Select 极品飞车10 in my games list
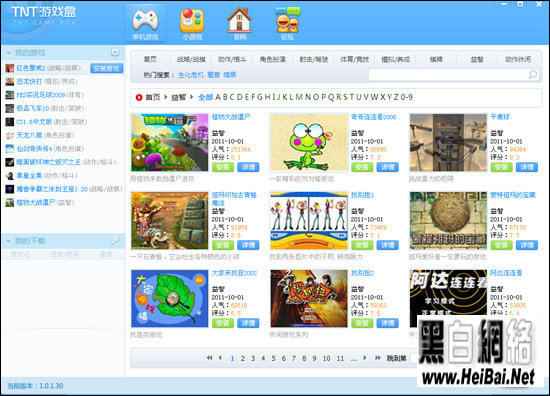This screenshot has width=550, height=396. pyautogui.click(x=33, y=108)
